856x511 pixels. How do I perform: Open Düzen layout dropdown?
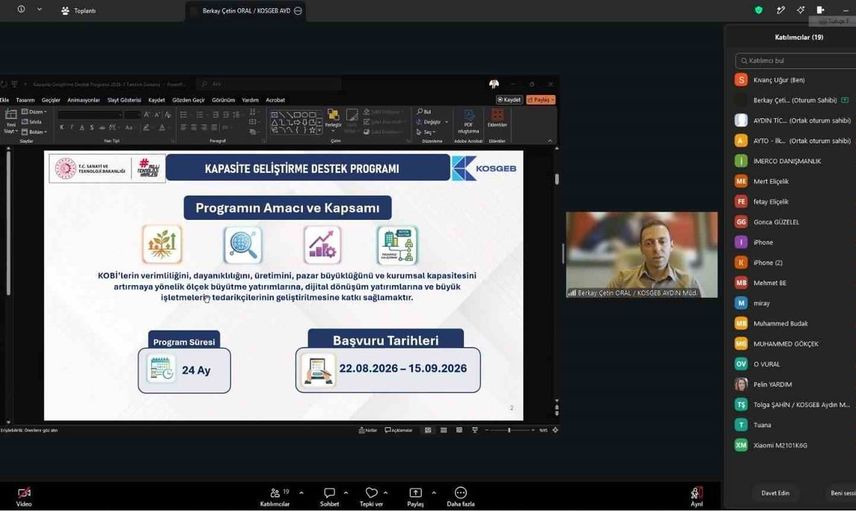(34, 111)
